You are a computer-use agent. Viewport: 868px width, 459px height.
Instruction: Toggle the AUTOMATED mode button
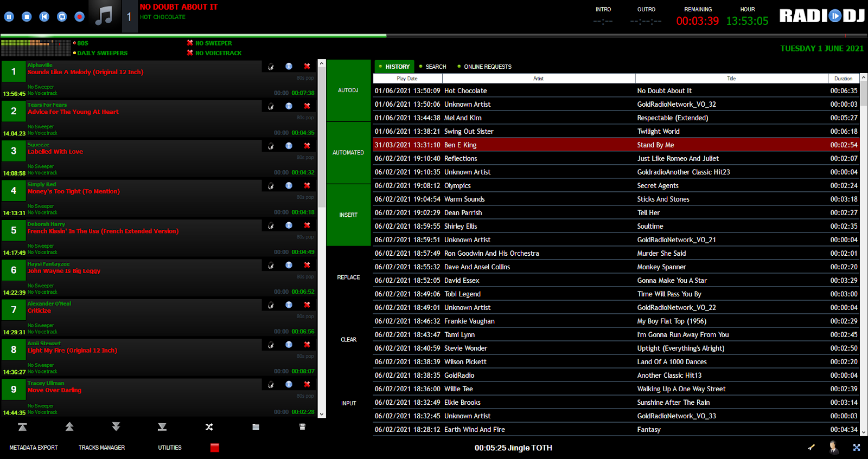tap(348, 153)
